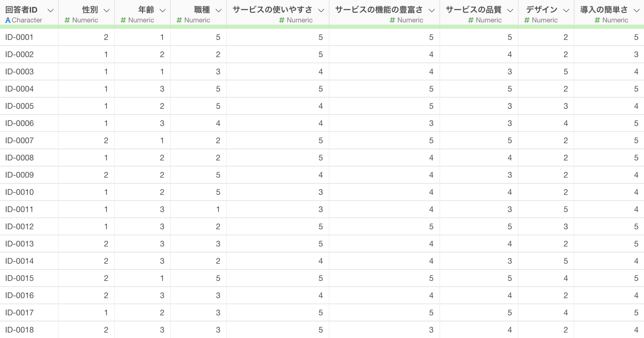The height and width of the screenshot is (338, 644).
Task: Expand the サービスの機能の豊富さ column chevron
Action: [432, 11]
